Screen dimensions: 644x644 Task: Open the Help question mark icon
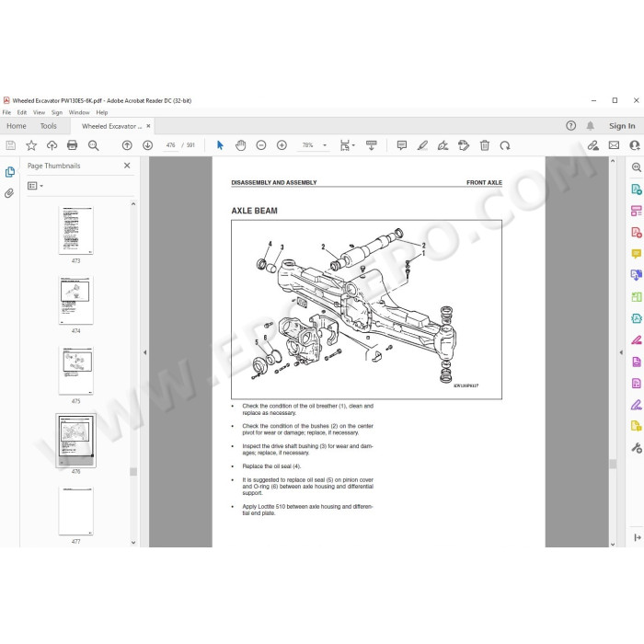571,126
